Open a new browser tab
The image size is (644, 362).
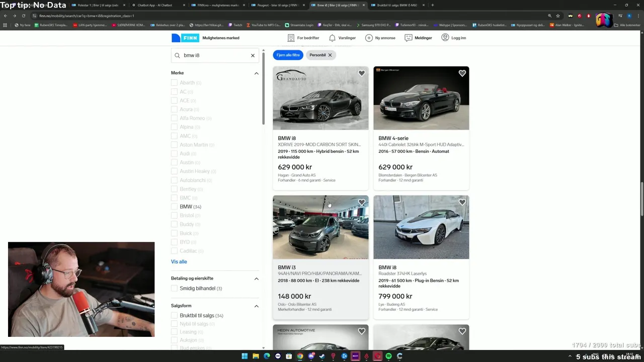coord(432,5)
